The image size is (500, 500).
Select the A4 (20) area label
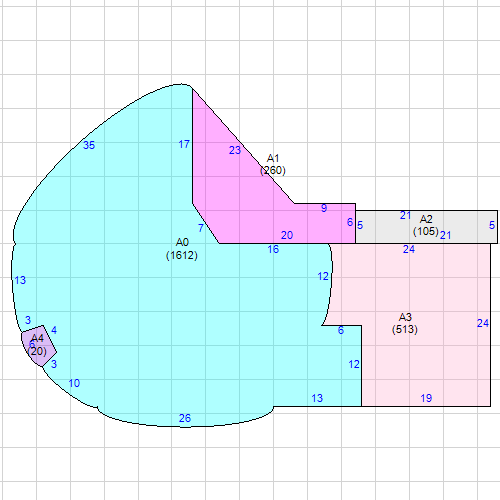point(37,345)
